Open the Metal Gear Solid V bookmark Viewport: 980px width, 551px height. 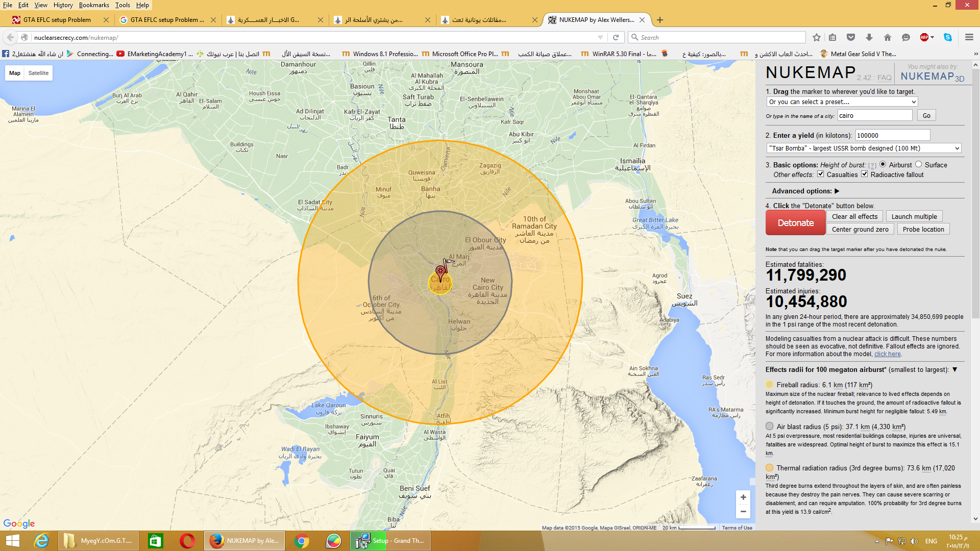tap(858, 54)
